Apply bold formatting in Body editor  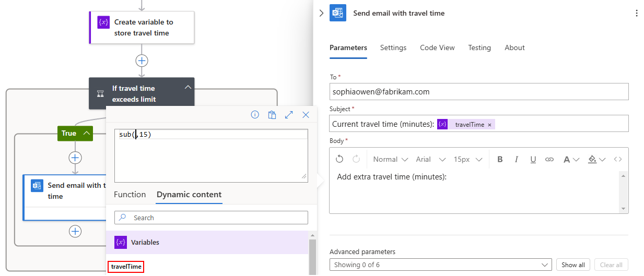click(x=500, y=159)
